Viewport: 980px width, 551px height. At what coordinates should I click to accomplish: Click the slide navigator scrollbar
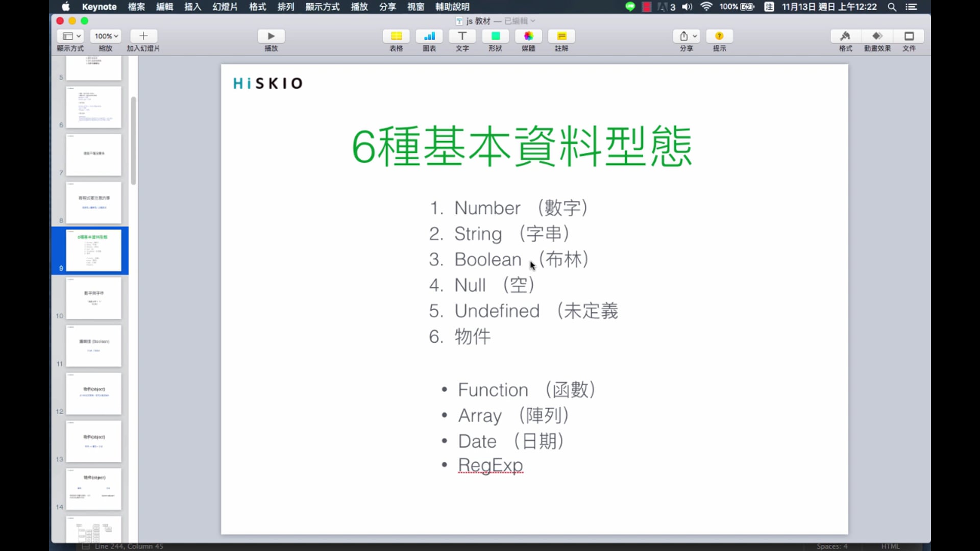click(133, 140)
